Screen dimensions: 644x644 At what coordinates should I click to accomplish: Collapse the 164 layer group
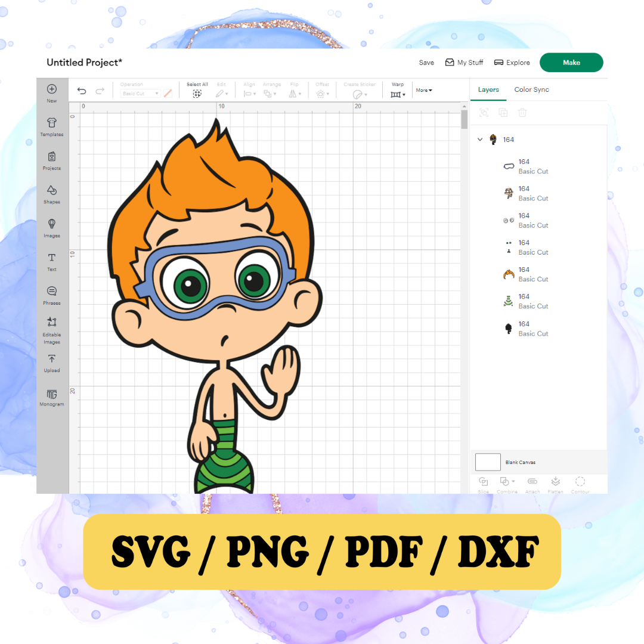click(x=479, y=140)
